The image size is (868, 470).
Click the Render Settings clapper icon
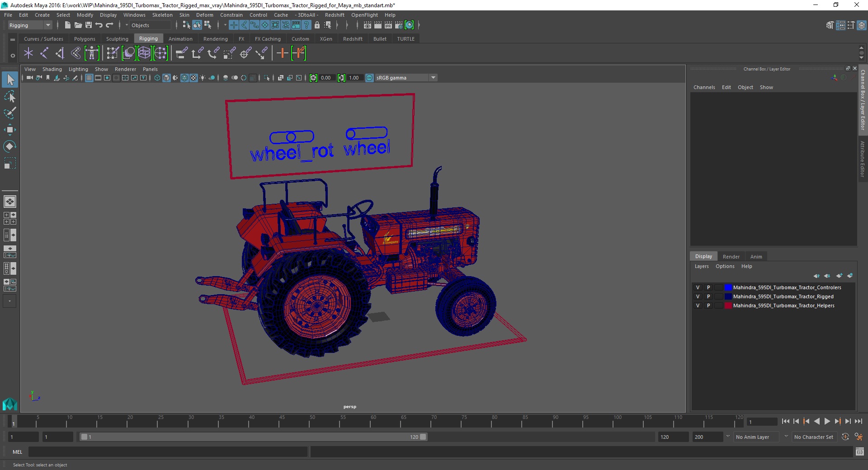[x=398, y=25]
